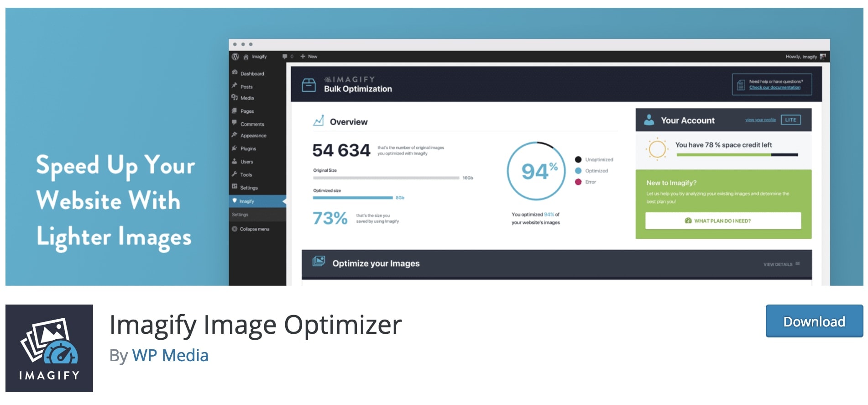Click the Posts pin icon in sidebar
Viewport: 868px width, 405px height.
(x=235, y=85)
